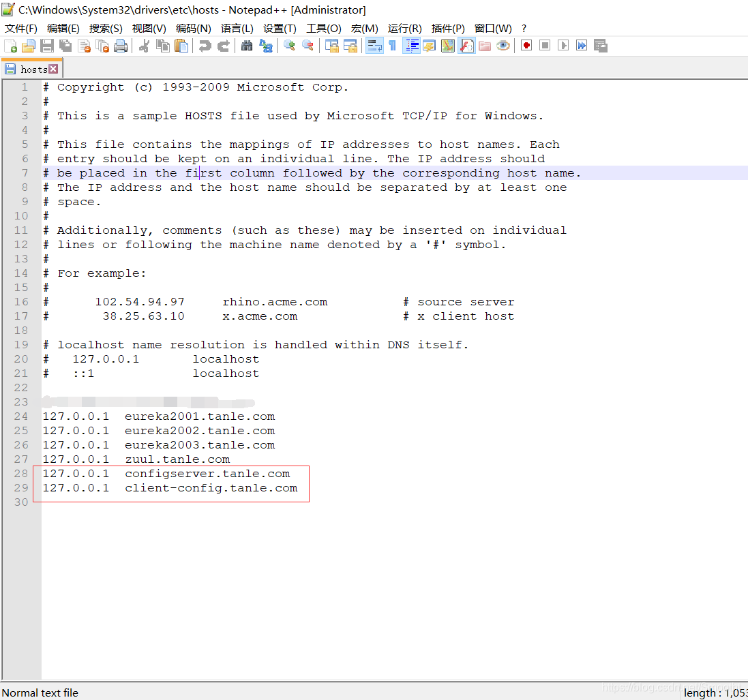This screenshot has width=748, height=700.
Task: Click the user-defined language icon
Action: (430, 46)
